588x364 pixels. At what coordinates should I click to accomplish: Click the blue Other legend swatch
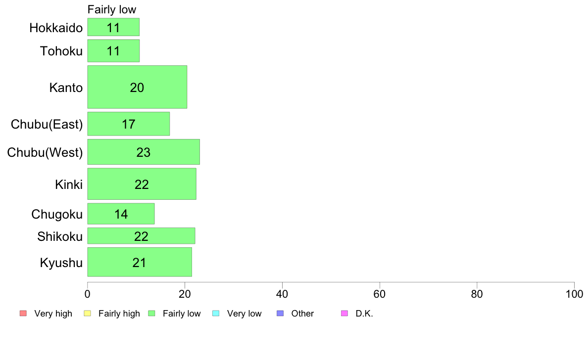coord(280,313)
